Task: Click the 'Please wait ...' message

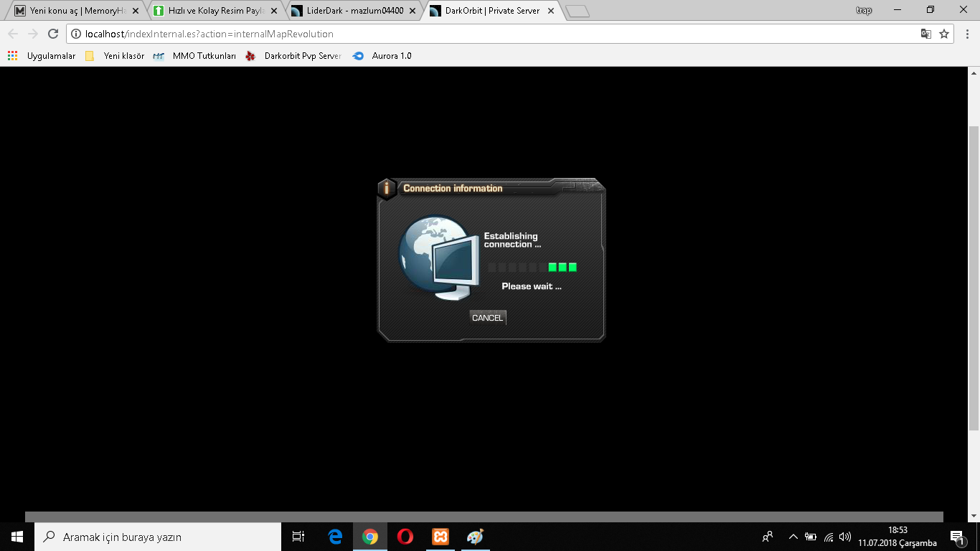Action: (532, 286)
